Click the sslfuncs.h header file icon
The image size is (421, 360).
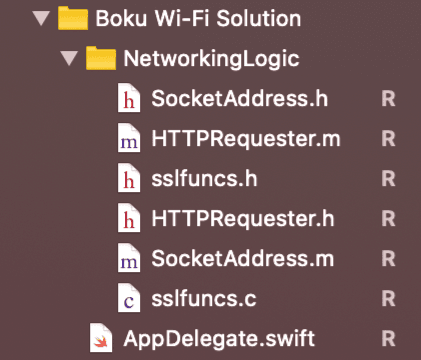pos(129,178)
